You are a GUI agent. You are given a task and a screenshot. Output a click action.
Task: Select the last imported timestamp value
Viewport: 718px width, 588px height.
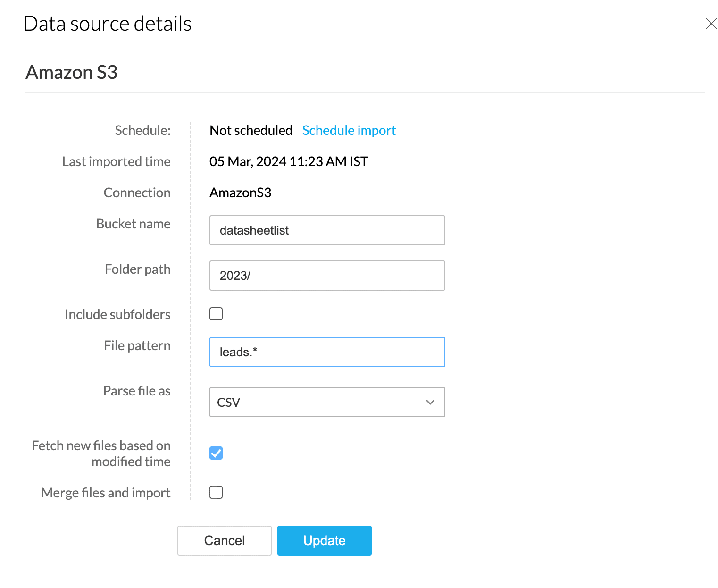point(288,161)
